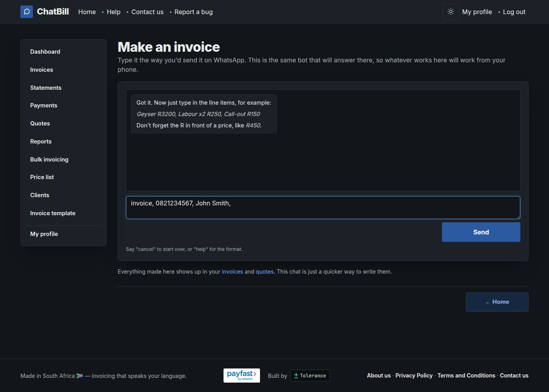Follow the inline invoices link
This screenshot has height=392, width=549.
[x=233, y=272]
